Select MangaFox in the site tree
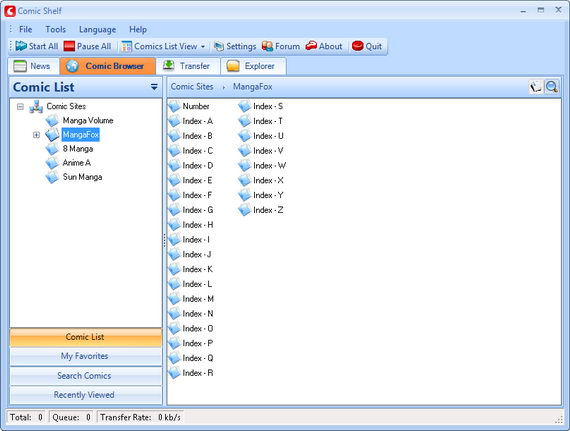This screenshot has height=431, width=570. click(x=80, y=134)
